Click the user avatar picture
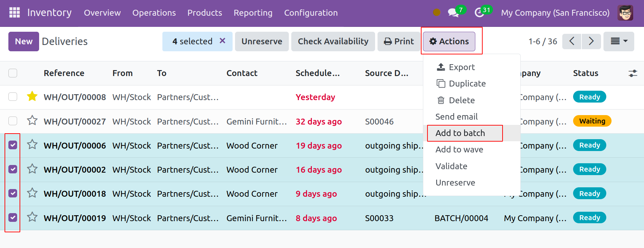The image size is (644, 248). point(625,13)
